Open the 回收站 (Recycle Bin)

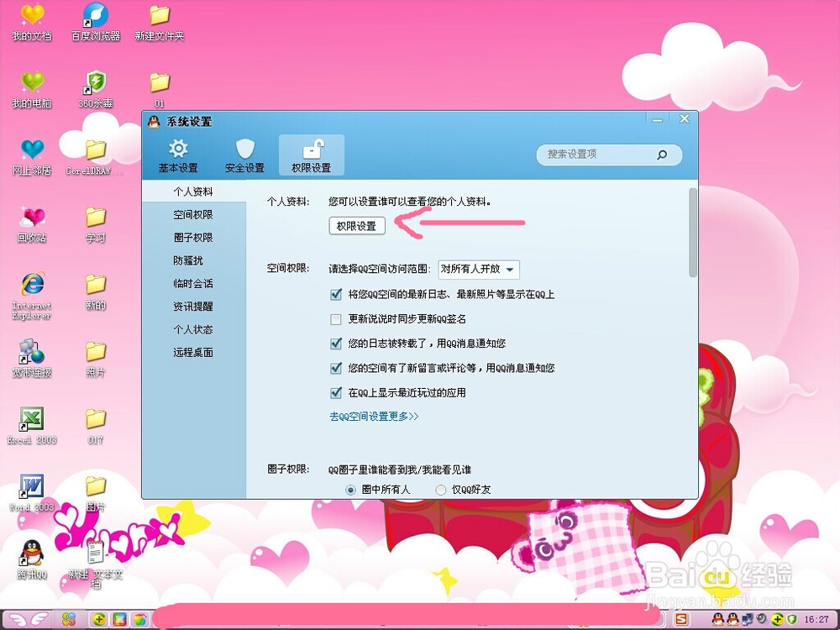[x=32, y=218]
